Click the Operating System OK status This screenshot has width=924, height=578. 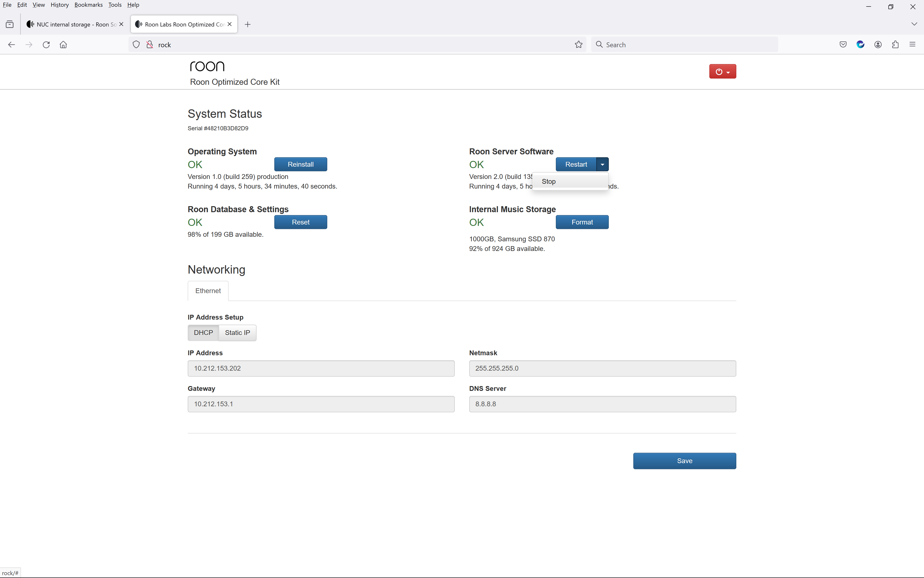tap(195, 165)
